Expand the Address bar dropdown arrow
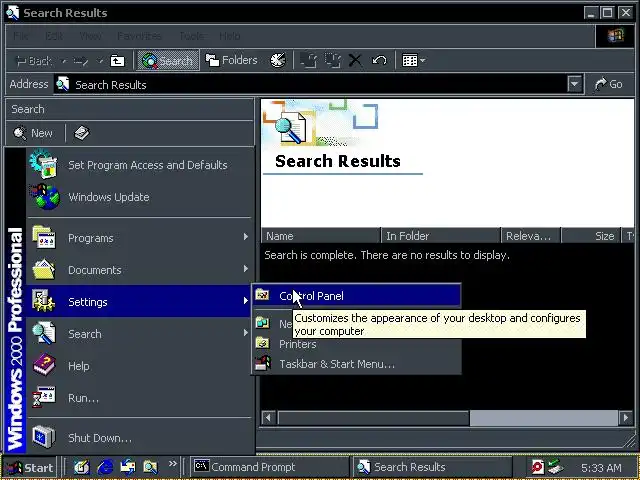The height and width of the screenshot is (480, 640). pos(574,84)
